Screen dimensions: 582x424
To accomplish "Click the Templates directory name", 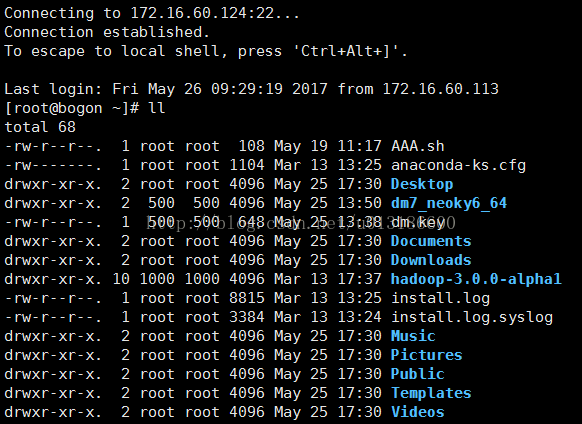I will 431,393.
